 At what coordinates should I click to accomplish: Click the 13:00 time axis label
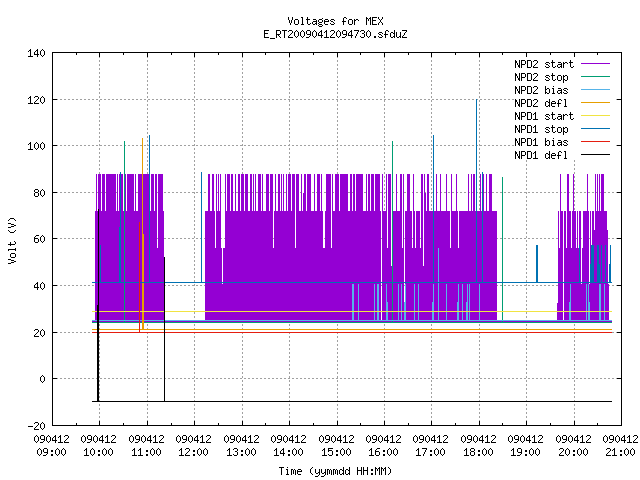click(x=241, y=452)
